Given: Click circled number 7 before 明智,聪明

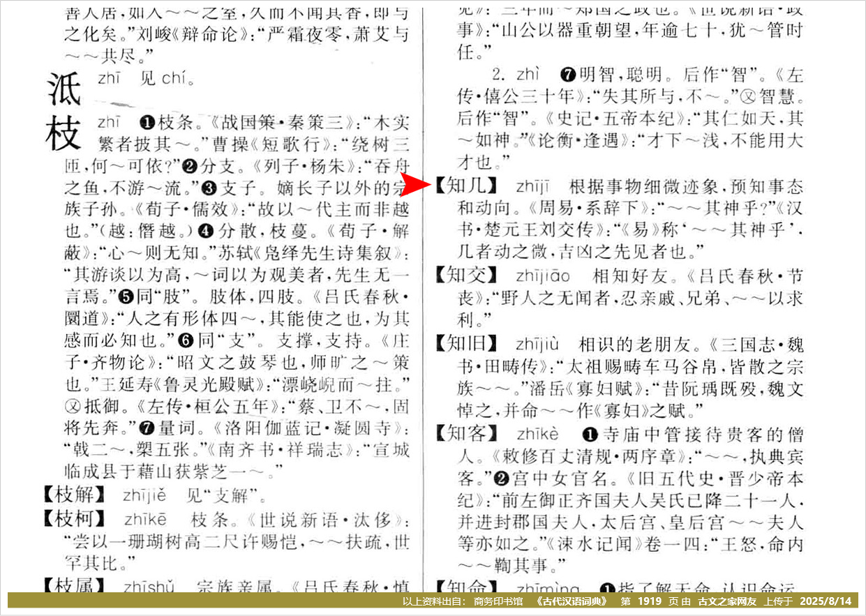Looking at the screenshot, I should 567,75.
